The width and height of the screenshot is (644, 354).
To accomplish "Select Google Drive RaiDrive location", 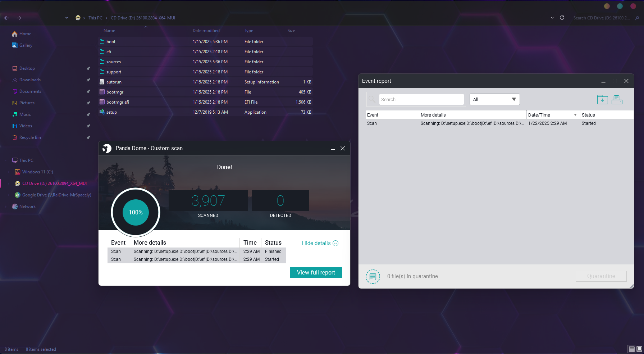I will [x=56, y=195].
